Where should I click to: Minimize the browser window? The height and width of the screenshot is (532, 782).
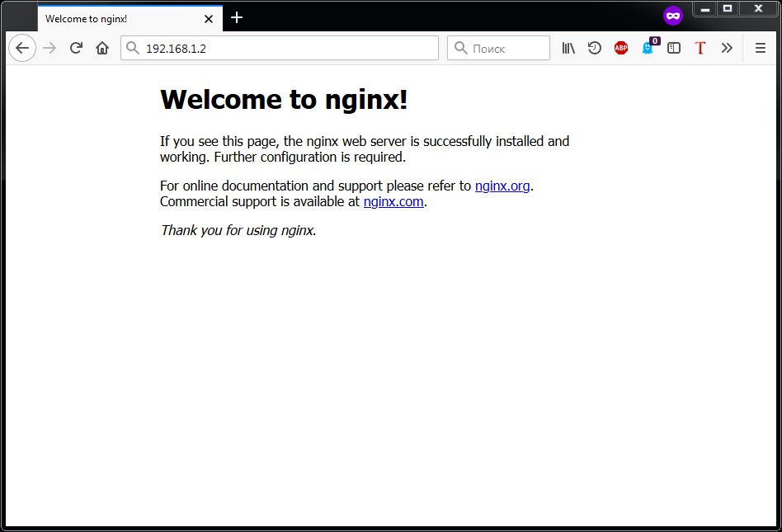pos(704,9)
